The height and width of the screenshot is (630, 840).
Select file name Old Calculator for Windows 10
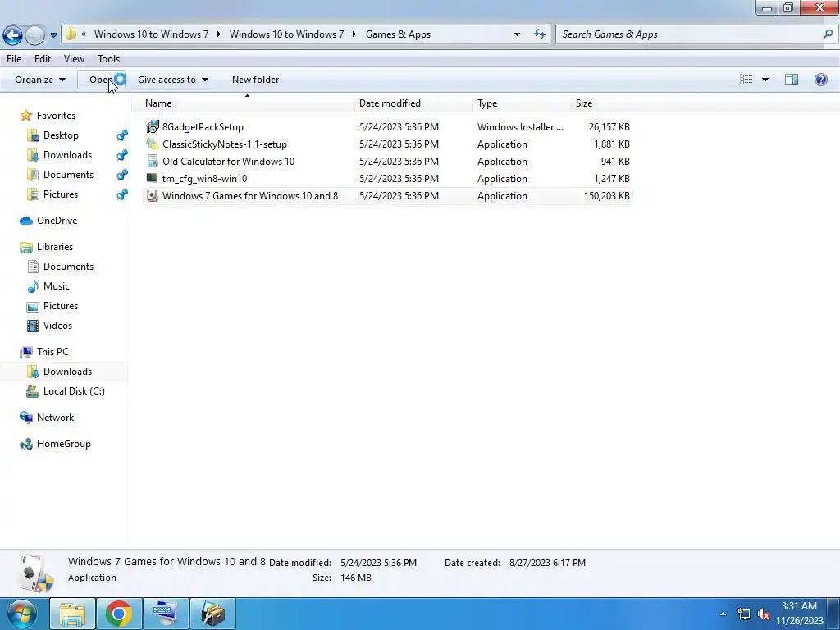229,162
